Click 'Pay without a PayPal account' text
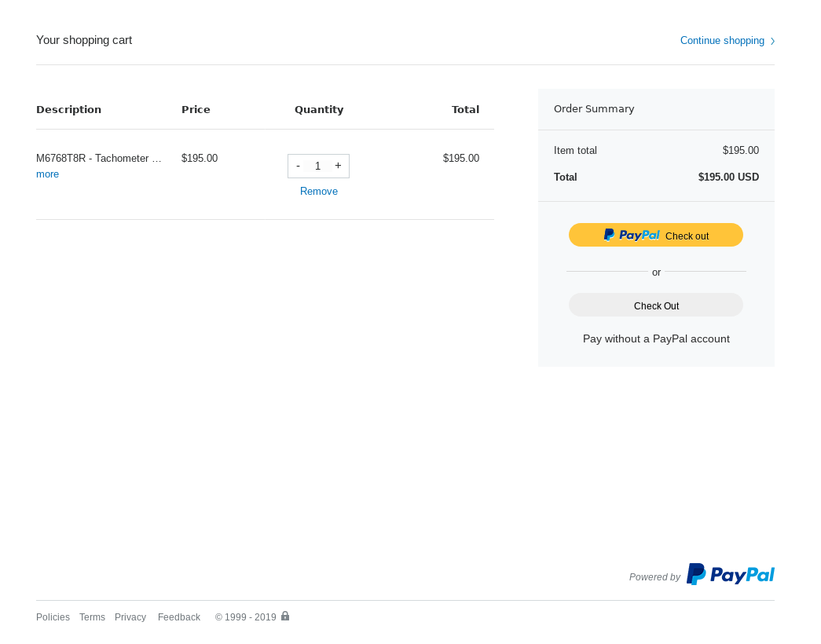821x644 pixels. click(x=656, y=338)
